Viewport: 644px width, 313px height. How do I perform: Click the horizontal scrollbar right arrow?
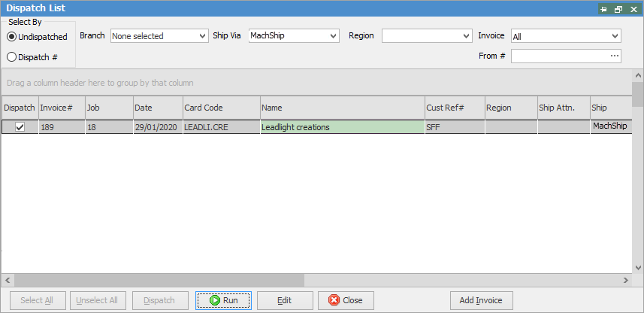[625, 280]
